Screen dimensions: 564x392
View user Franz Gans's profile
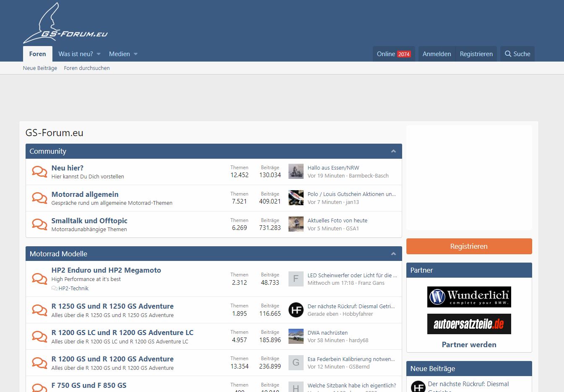[371, 283]
